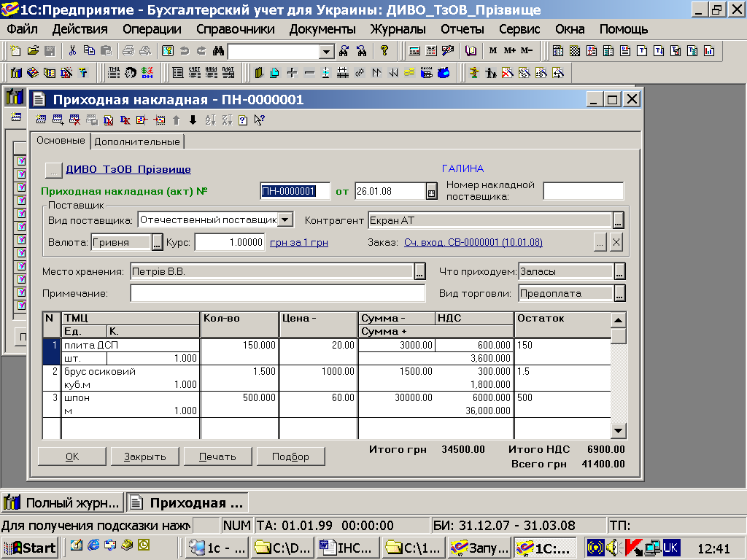Click the грн за 1 грн rate link
The image size is (747, 560).
[x=298, y=242]
